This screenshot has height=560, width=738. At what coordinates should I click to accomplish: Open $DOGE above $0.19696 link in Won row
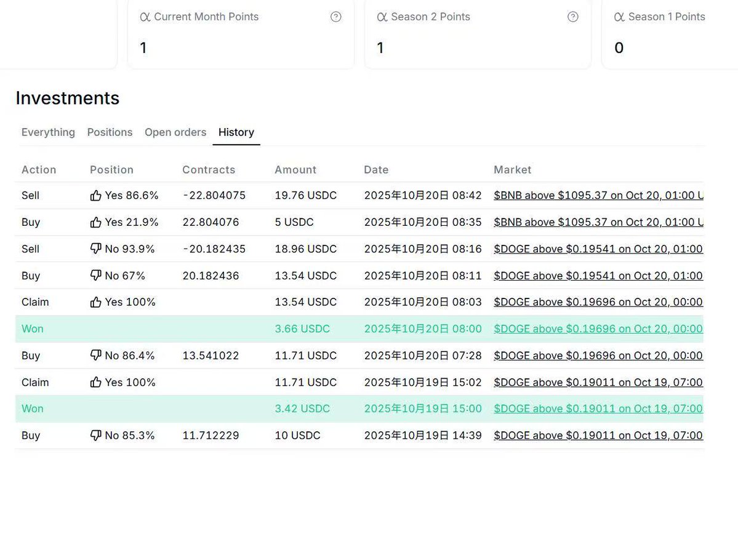coord(598,329)
